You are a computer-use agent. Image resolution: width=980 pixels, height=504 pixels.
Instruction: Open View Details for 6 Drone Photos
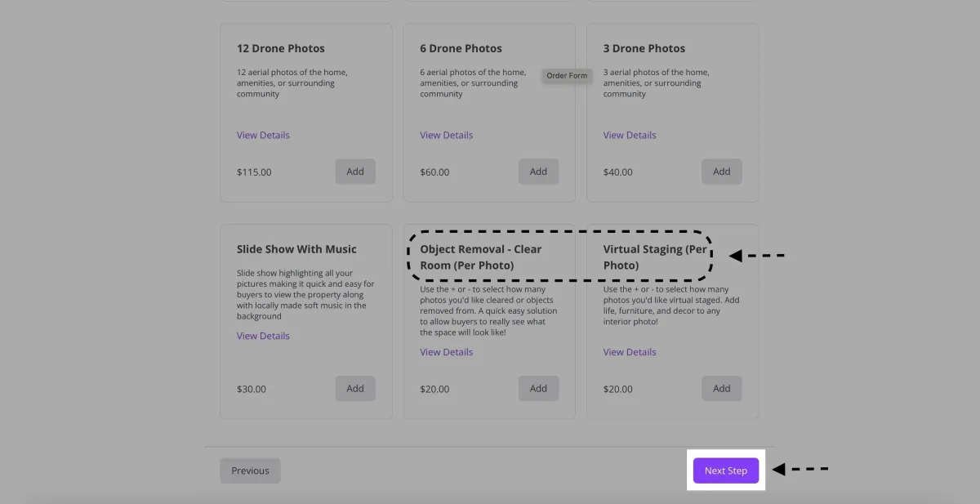pyautogui.click(x=446, y=136)
